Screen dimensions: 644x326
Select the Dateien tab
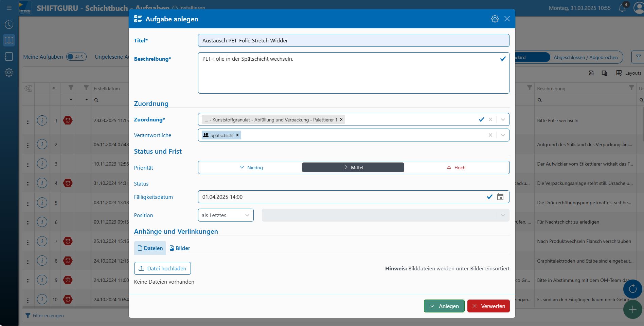(x=150, y=248)
